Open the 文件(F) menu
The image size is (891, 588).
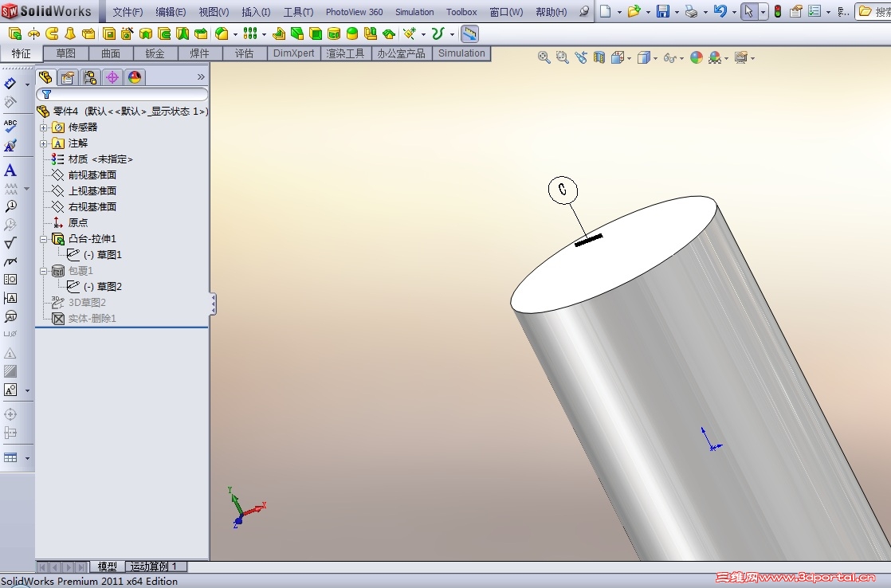point(128,12)
